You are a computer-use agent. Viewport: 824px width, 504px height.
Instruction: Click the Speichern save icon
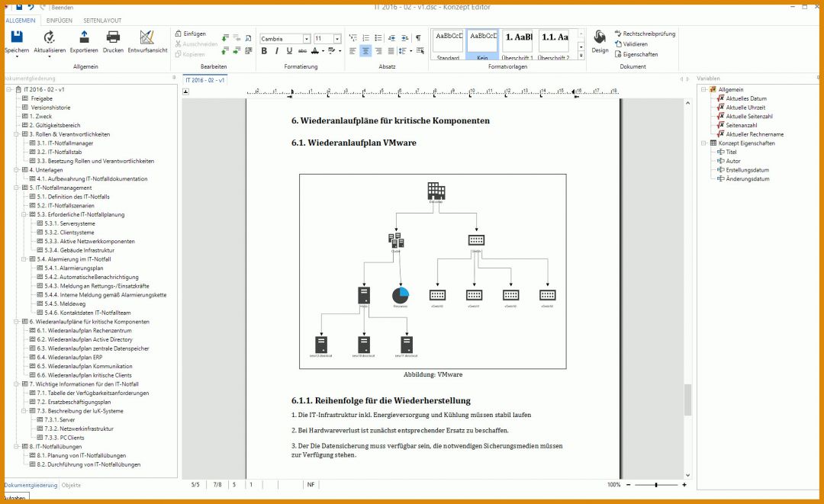17,37
